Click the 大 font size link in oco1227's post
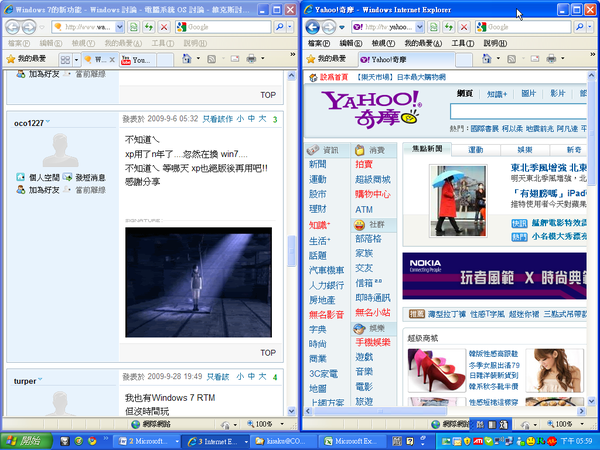 click(262, 119)
